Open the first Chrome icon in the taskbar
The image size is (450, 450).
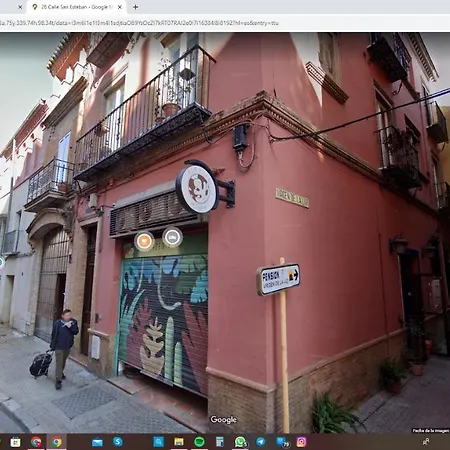point(36,442)
